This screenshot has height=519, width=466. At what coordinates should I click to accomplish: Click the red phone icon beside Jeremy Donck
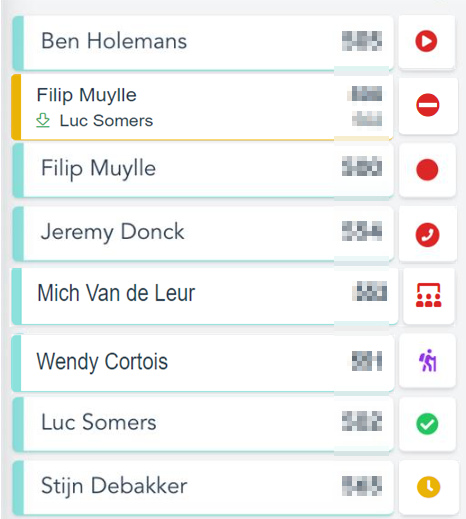427,235
